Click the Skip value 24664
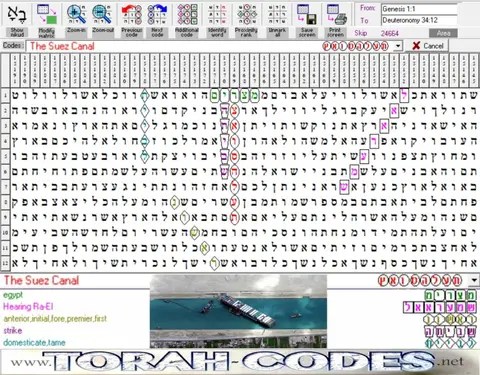 point(390,33)
